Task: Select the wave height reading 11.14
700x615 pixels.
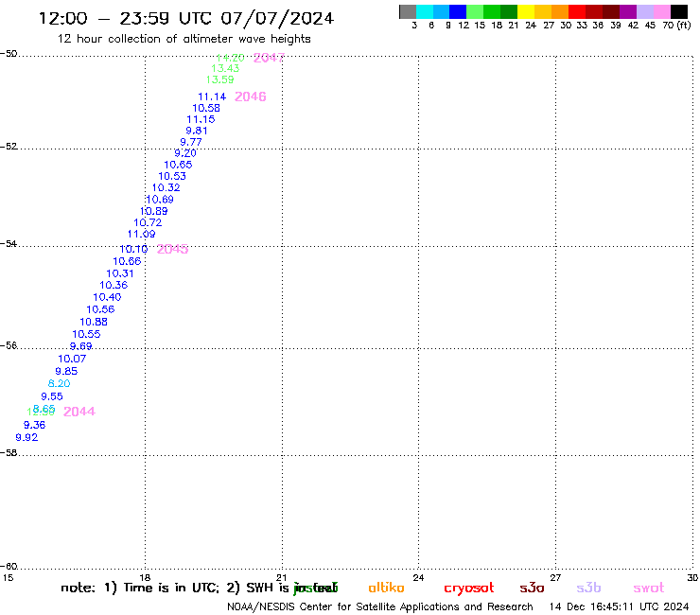Action: click(212, 97)
